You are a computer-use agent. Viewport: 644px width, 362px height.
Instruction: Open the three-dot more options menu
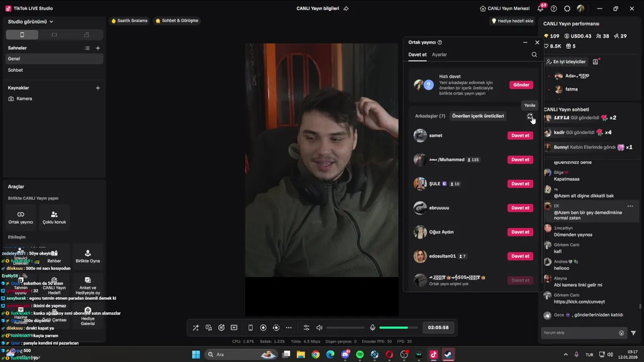289,328
